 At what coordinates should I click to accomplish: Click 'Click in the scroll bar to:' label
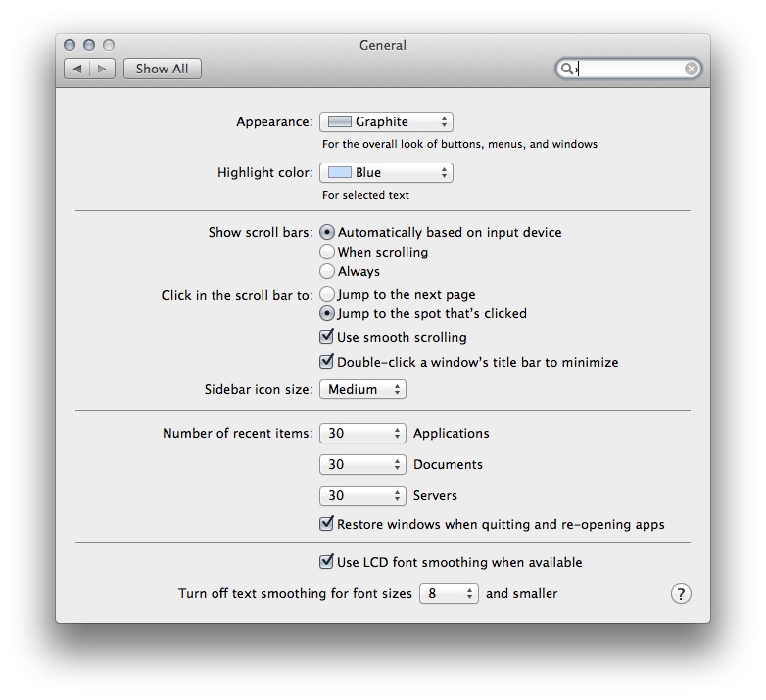pyautogui.click(x=237, y=296)
